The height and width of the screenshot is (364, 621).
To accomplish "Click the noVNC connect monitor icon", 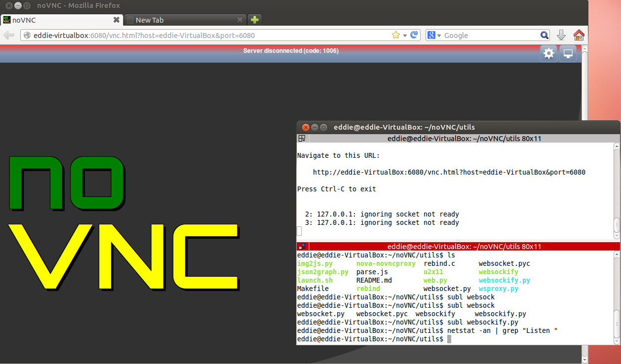I will click(568, 53).
